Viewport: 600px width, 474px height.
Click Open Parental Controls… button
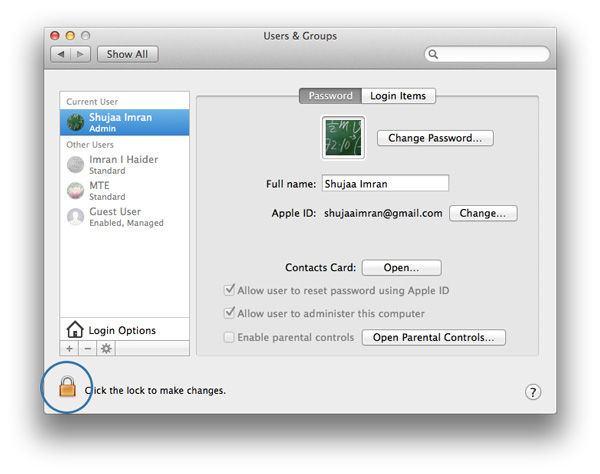pyautogui.click(x=434, y=337)
